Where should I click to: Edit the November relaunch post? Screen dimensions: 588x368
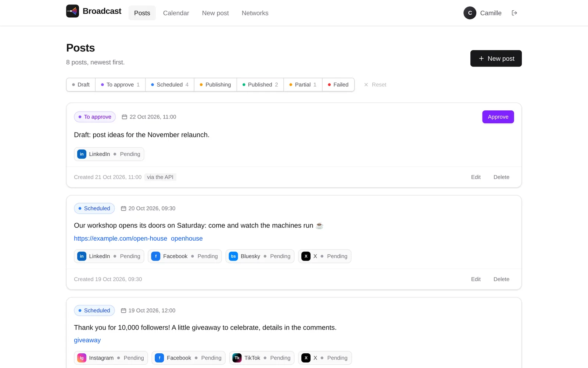(476, 177)
